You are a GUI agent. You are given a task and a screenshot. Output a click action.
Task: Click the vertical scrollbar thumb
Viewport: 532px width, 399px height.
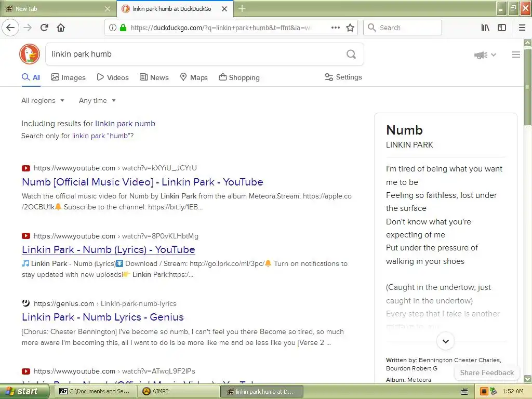point(527,87)
